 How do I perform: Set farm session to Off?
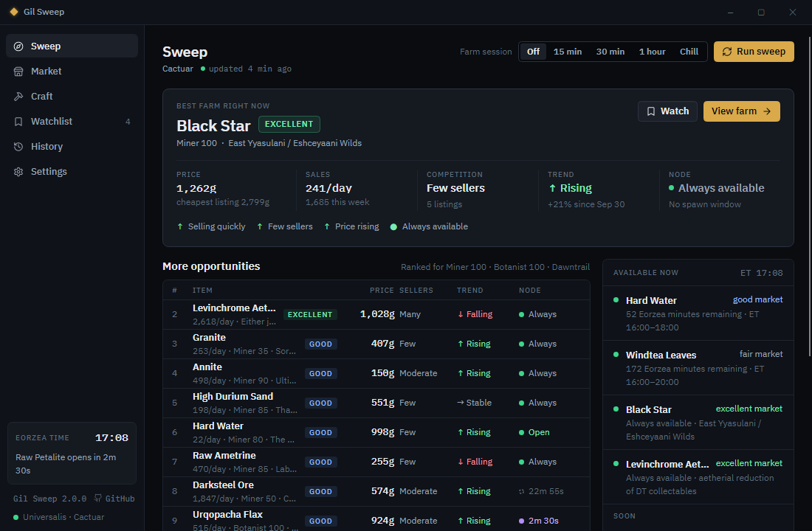(x=533, y=52)
